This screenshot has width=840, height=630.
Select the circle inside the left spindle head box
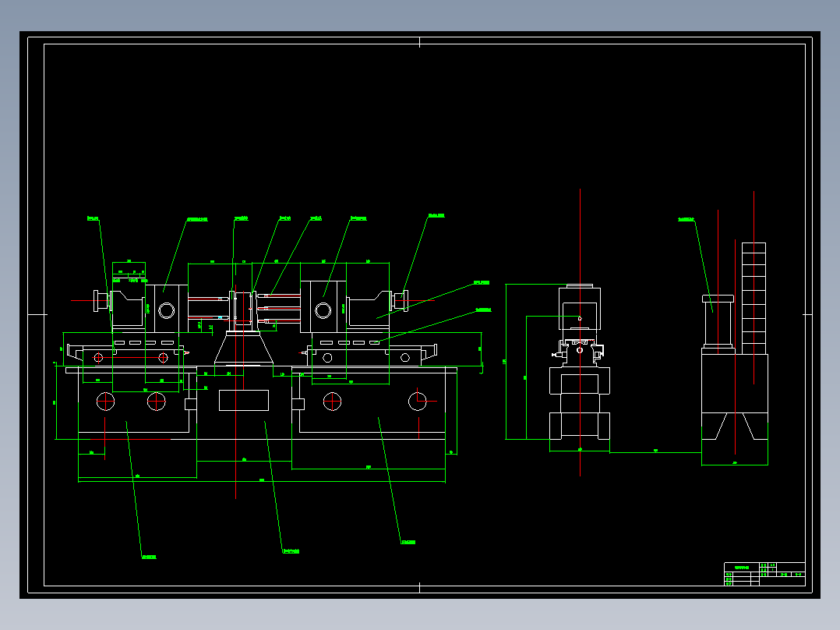[x=166, y=310]
